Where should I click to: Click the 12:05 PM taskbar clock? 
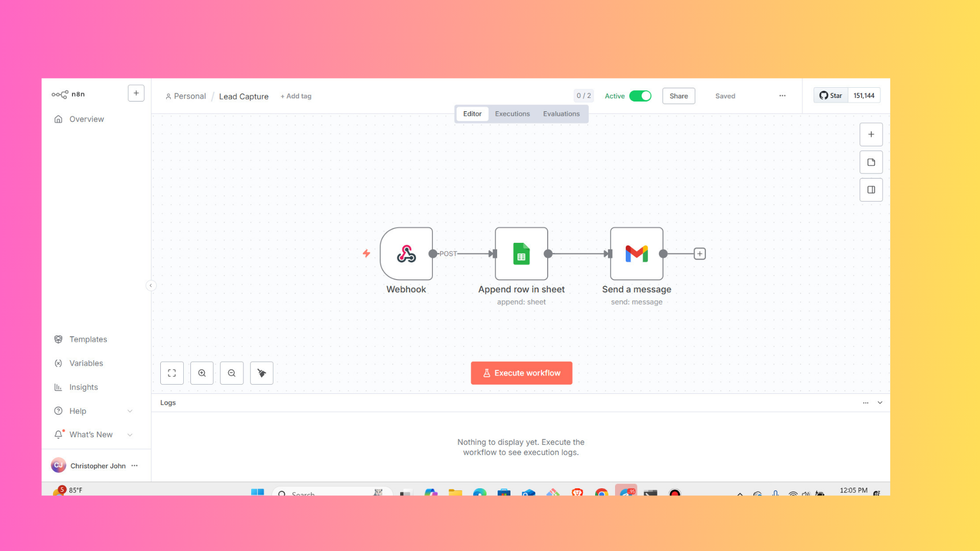point(853,490)
